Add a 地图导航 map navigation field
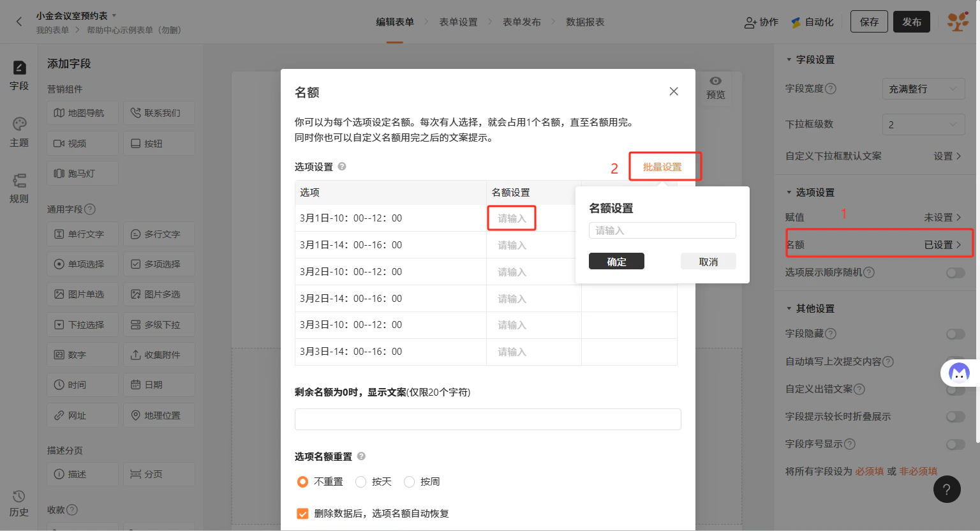 point(82,113)
